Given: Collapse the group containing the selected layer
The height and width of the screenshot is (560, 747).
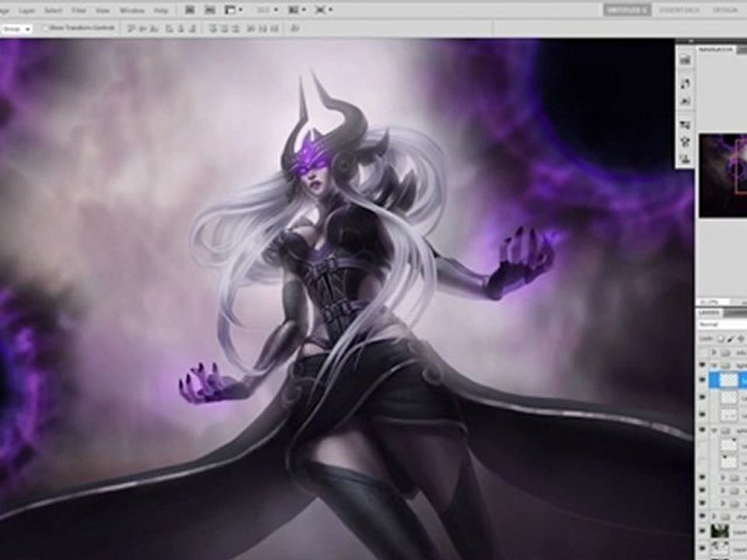Looking at the screenshot, I should [x=714, y=366].
